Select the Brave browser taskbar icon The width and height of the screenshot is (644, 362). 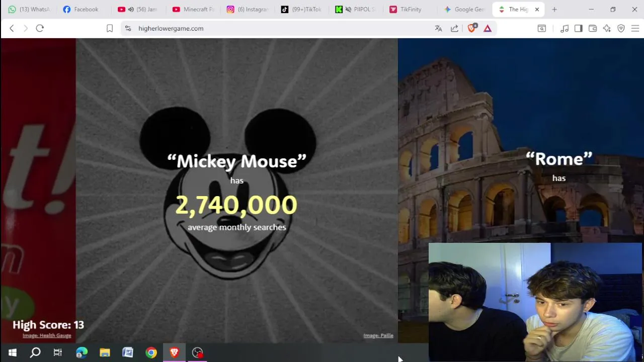pyautogui.click(x=174, y=353)
